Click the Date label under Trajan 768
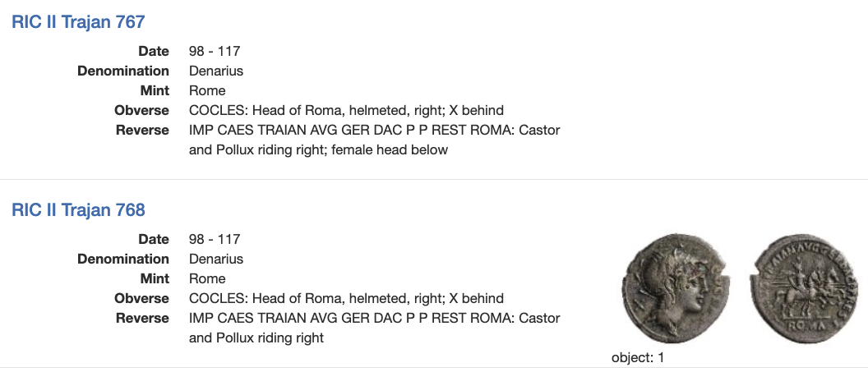Viewport: 868px width, 372px height. point(154,239)
